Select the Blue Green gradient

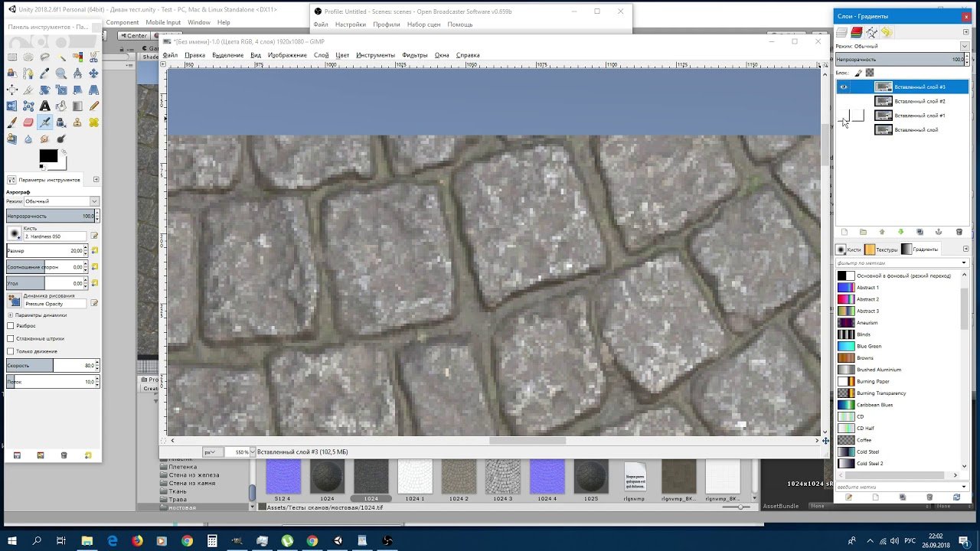pyautogui.click(x=869, y=346)
